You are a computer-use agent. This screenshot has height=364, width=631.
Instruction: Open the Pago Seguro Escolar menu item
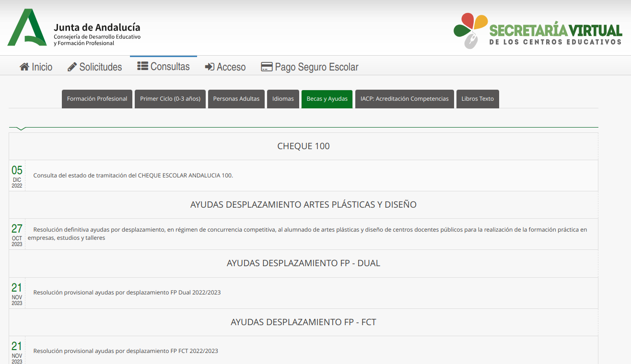(316, 67)
